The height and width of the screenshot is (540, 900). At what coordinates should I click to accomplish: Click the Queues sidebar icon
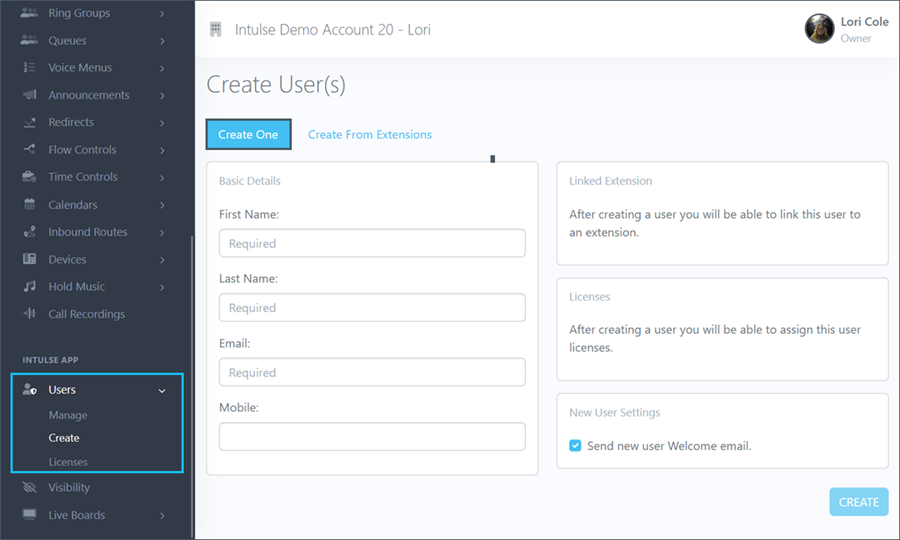click(29, 41)
